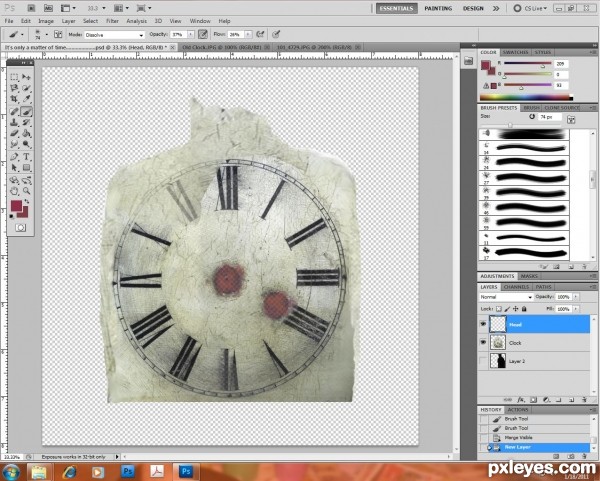Launch Bridge from the application bar
Screen dimensions: 600x481
(x=31, y=8)
